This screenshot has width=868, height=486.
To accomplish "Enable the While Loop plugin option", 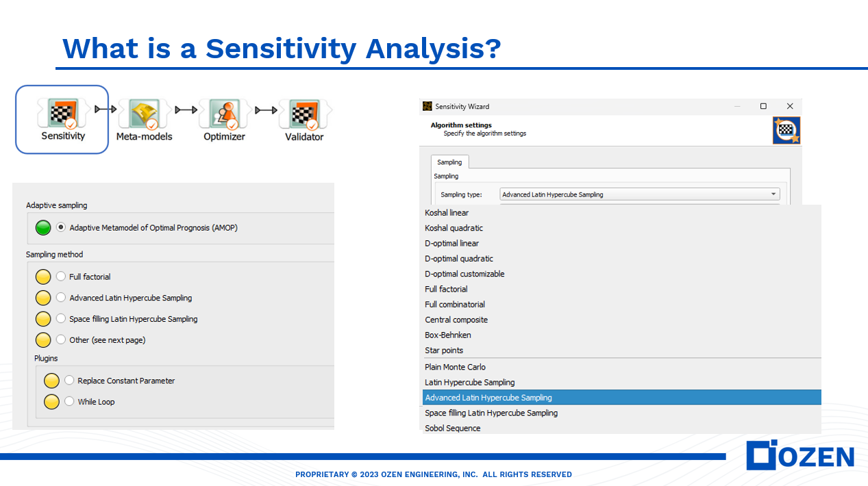I will [x=69, y=402].
